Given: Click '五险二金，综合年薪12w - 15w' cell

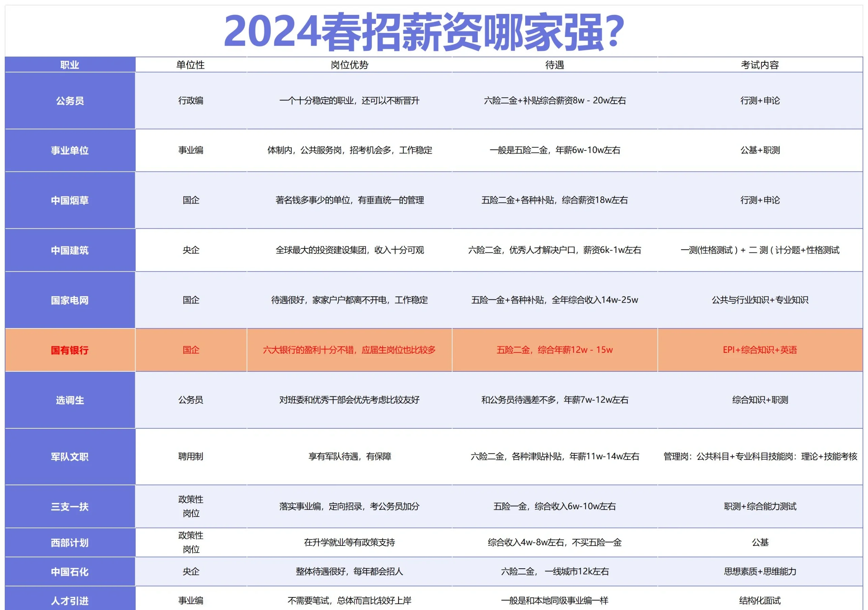Looking at the screenshot, I should (x=555, y=350).
